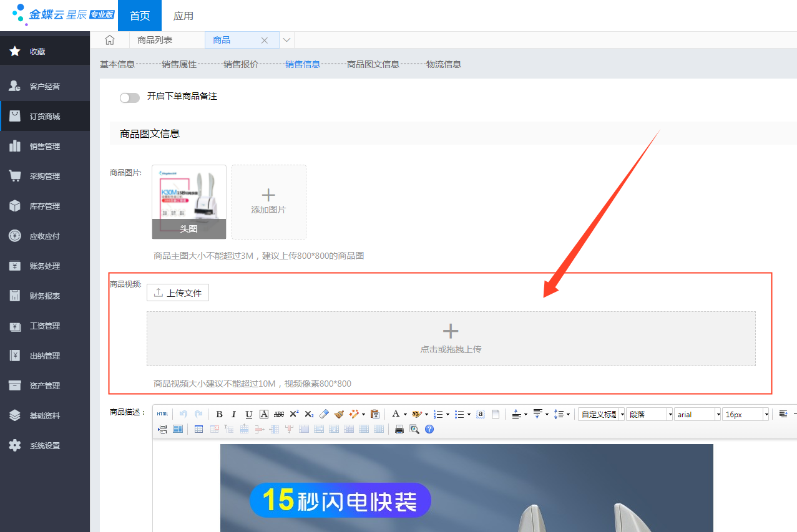Image resolution: width=797 pixels, height=532 pixels.
Task: Apply strikethrough formatting
Action: click(279, 414)
